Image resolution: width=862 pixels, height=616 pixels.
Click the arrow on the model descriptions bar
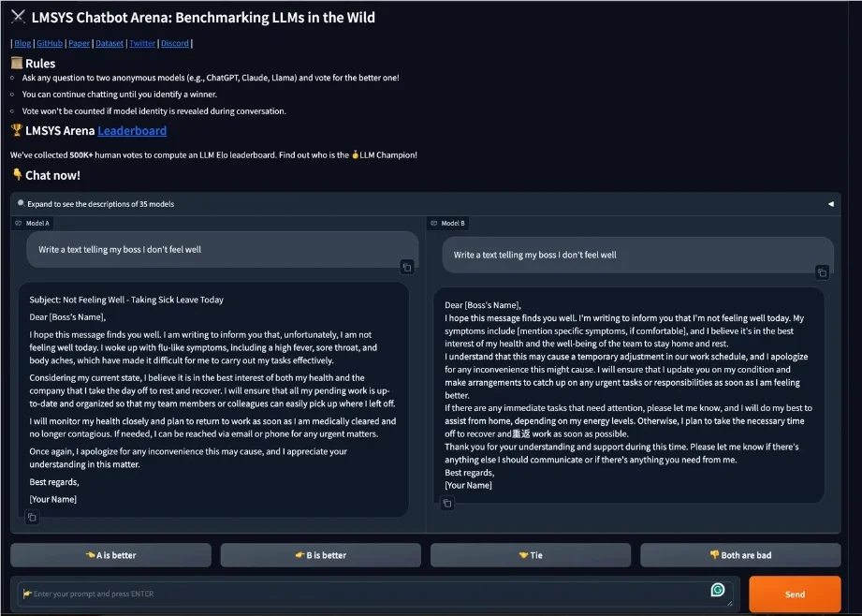[x=830, y=203]
